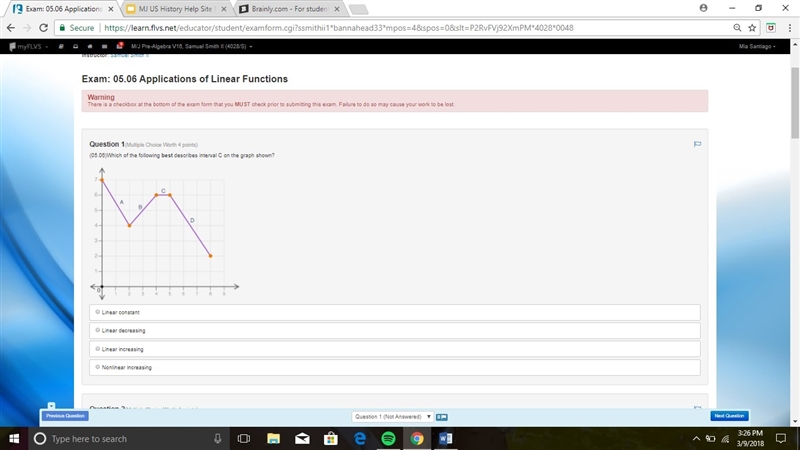
Task: Bookmark this page with the star icon
Action: click(x=752, y=28)
